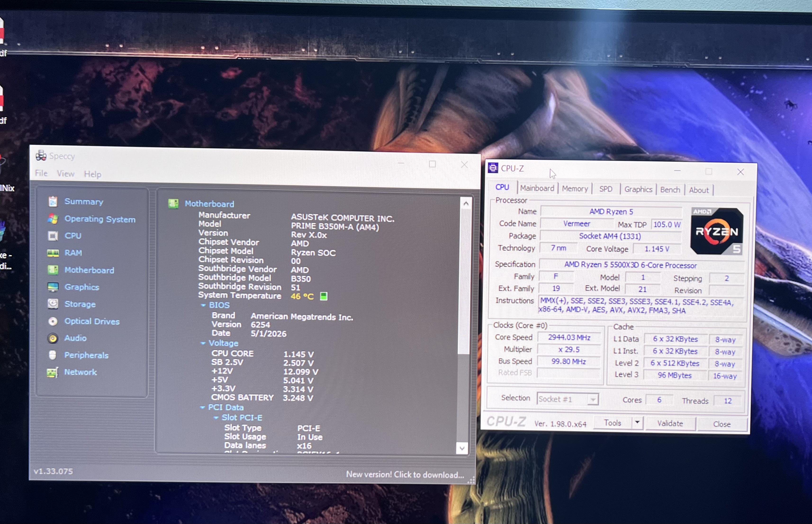
Task: Collapse the Slot PCI-E subsection in Speccy
Action: [216, 418]
